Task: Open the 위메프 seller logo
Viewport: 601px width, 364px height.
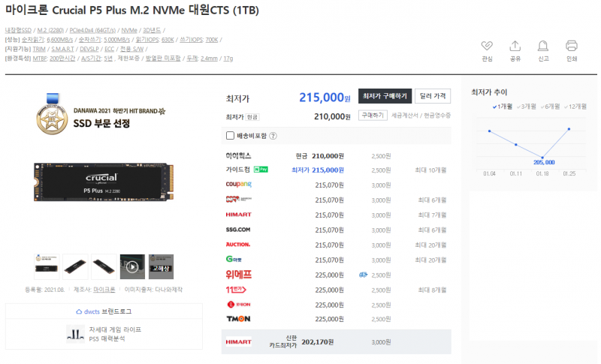Action: pyautogui.click(x=238, y=275)
